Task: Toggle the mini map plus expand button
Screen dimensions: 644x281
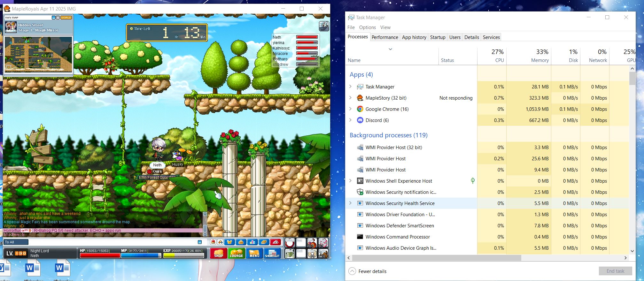Action: pyautogui.click(x=58, y=18)
